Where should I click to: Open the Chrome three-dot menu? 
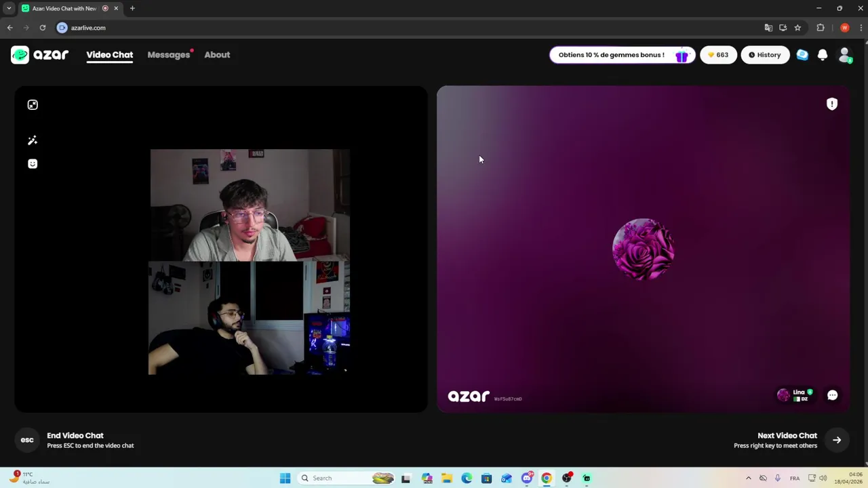click(x=860, y=28)
